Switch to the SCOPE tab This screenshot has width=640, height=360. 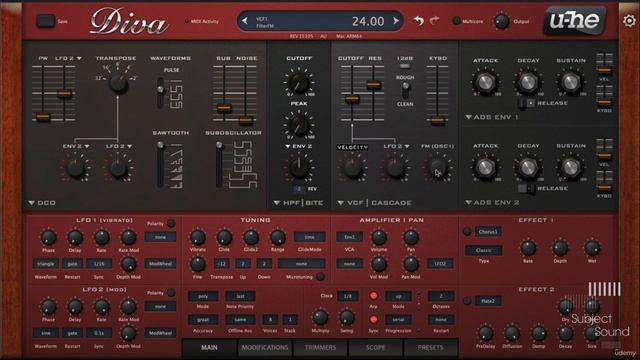click(x=376, y=348)
